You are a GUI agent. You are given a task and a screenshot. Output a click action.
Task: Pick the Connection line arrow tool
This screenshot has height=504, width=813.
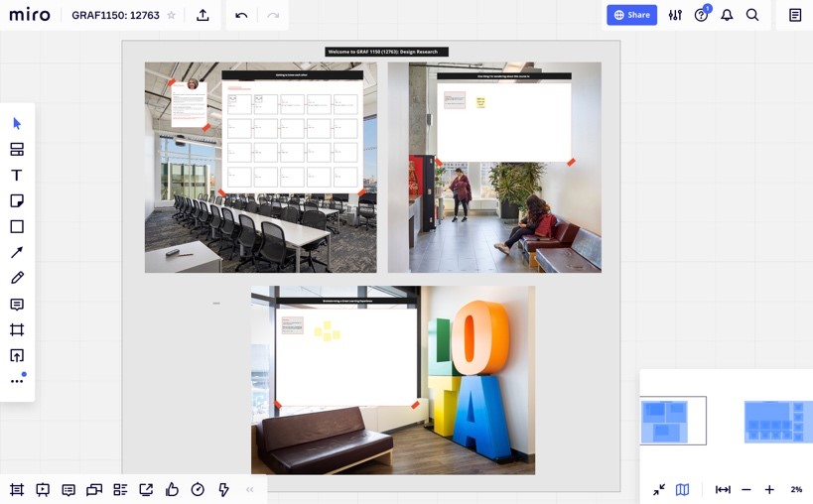(x=17, y=253)
